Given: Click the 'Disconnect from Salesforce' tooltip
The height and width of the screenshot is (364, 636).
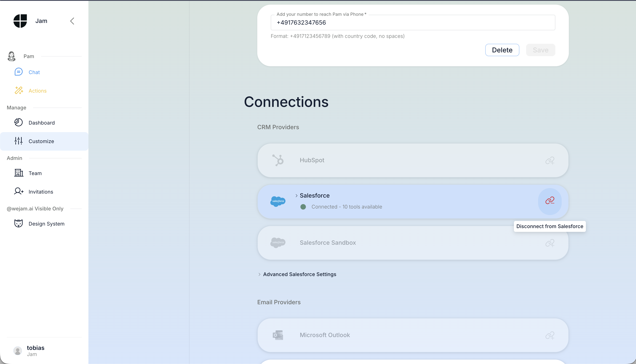Looking at the screenshot, I should [550, 226].
